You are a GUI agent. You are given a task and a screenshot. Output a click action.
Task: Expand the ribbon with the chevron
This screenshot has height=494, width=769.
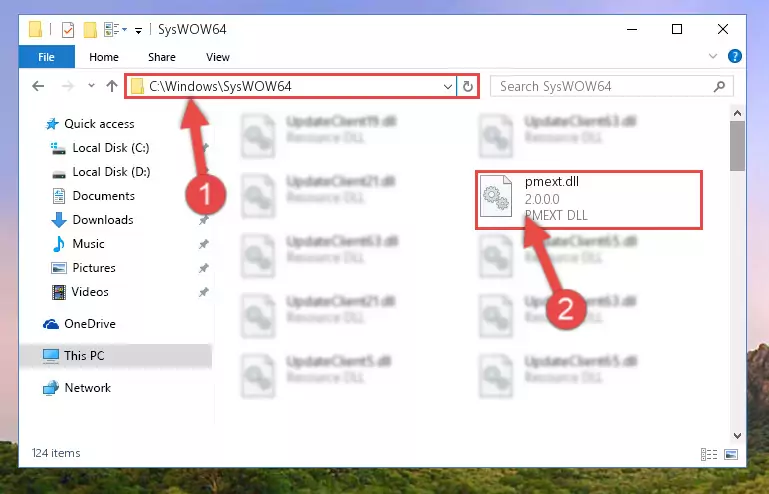click(x=713, y=56)
